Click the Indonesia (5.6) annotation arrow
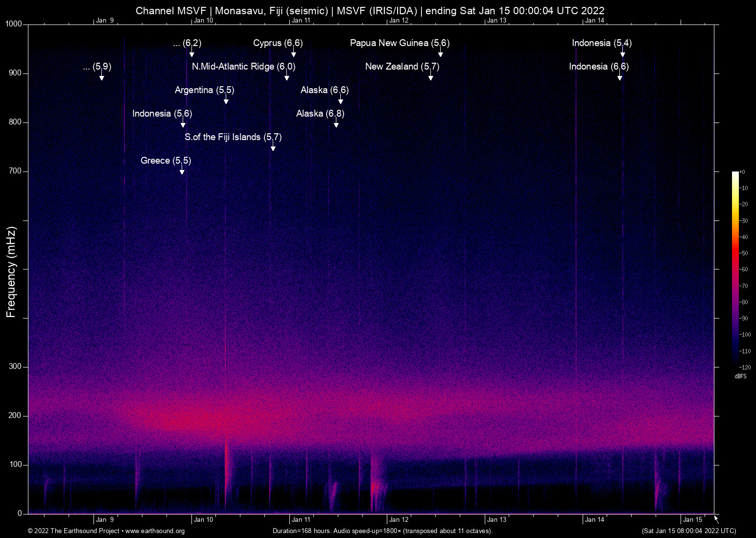Viewport: 756px width, 538px height. click(x=184, y=122)
